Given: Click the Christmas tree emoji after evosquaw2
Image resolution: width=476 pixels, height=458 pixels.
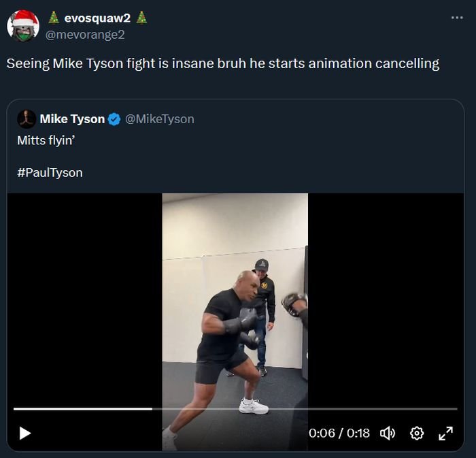Looking at the screenshot, I should [x=141, y=18].
